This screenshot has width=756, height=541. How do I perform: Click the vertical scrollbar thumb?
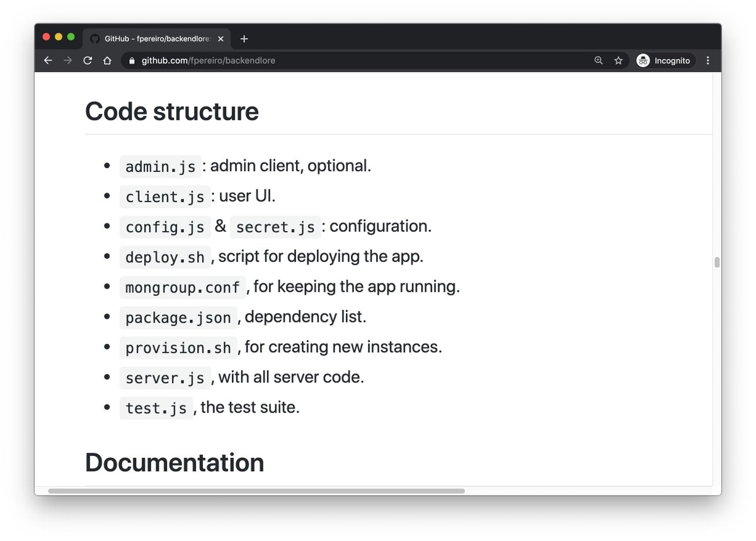point(717,263)
